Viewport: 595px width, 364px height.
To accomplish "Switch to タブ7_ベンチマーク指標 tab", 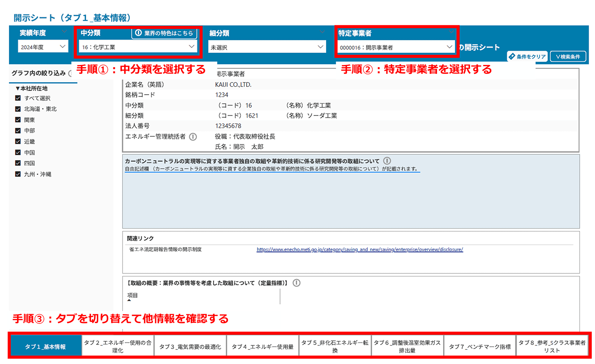I will pyautogui.click(x=480, y=346).
